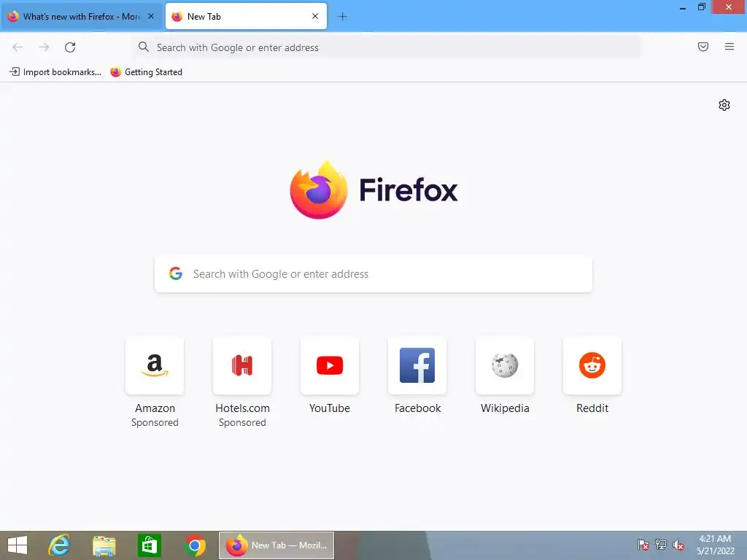Click the Forward navigation arrow

[x=44, y=47]
